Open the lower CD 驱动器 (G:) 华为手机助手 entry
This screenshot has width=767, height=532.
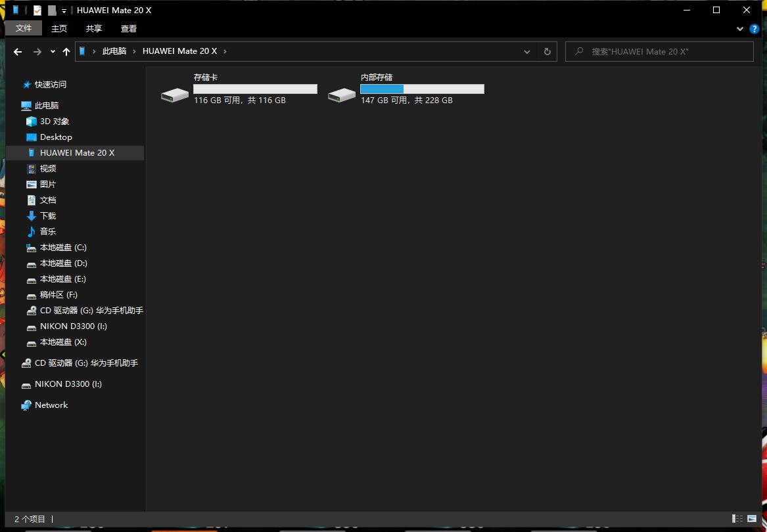click(x=86, y=363)
